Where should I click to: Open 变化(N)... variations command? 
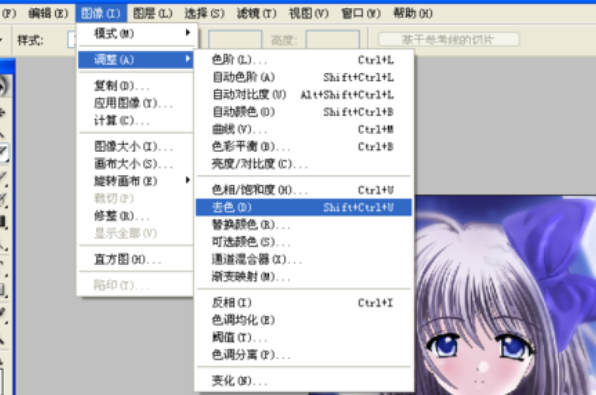point(303,381)
